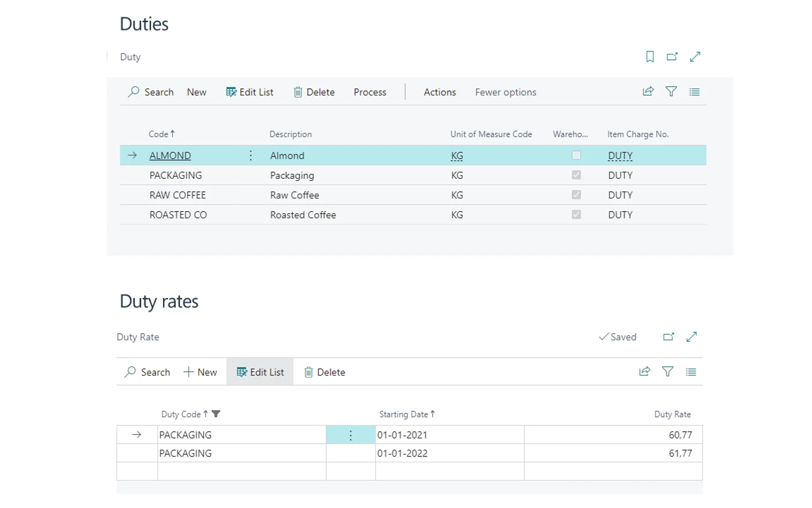Viewport: 812px width, 508px height.
Task: Click Edit List in the Duties toolbar
Action: click(x=250, y=92)
